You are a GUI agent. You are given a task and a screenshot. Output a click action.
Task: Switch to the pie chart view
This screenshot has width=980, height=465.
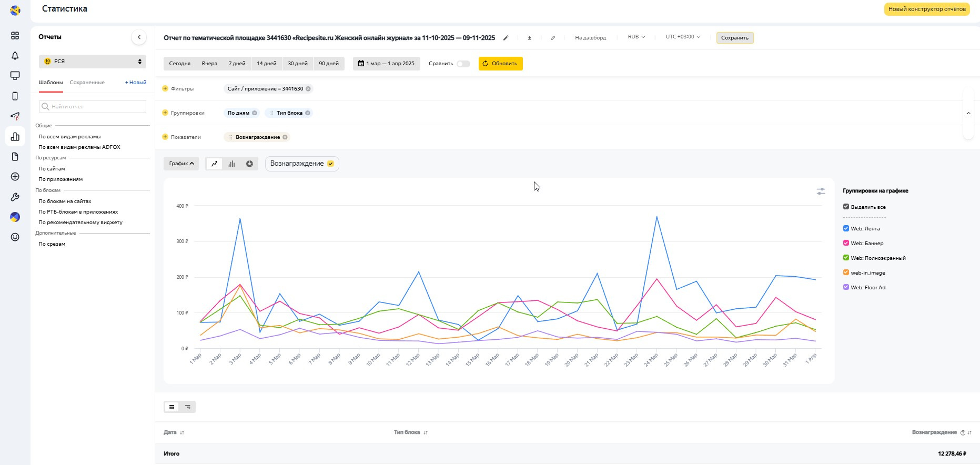(249, 164)
